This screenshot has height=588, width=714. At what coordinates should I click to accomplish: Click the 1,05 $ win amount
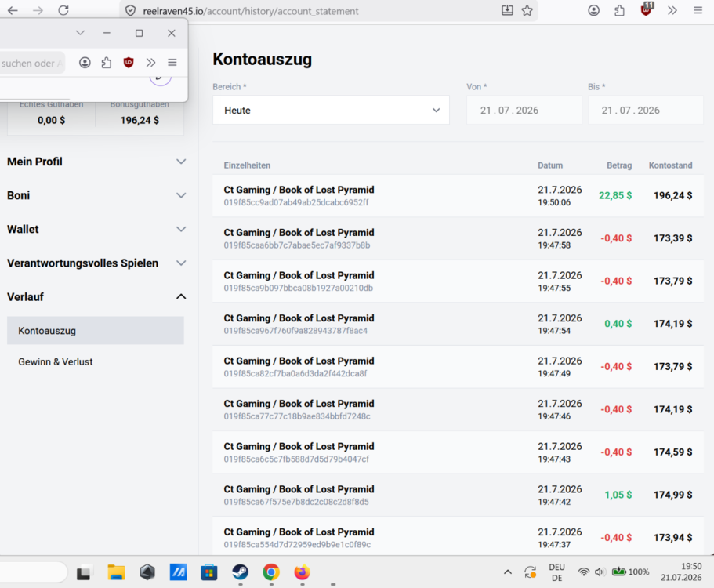click(618, 495)
